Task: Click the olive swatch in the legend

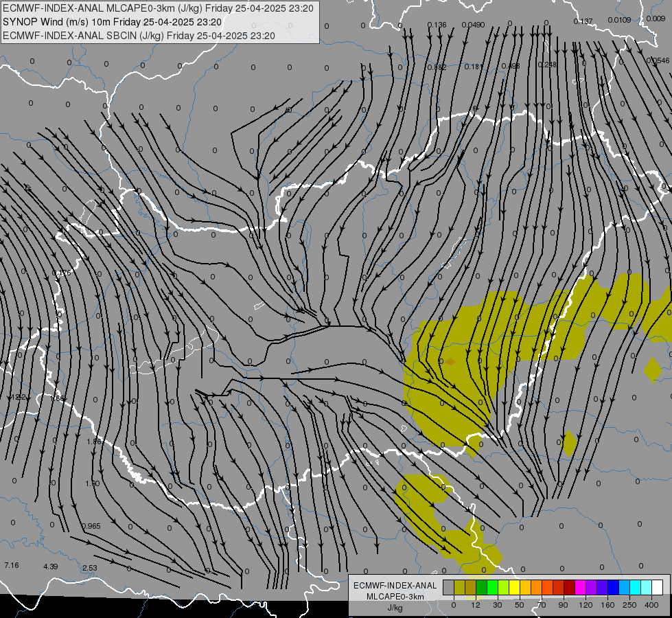Action: click(459, 587)
